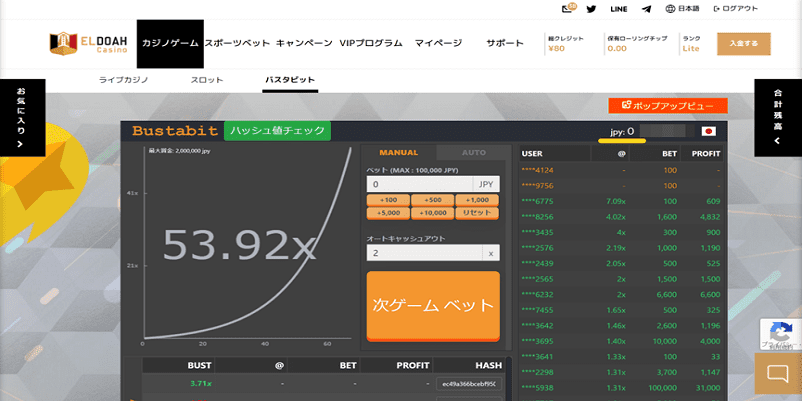Screen dimensions: 802x401
Task: Open the マイページ menu
Action: 438,43
